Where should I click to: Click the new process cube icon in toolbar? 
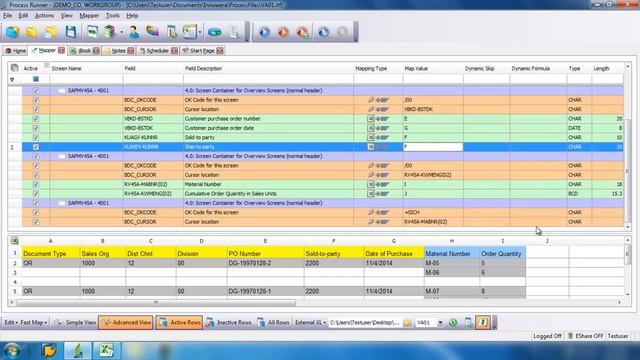(13, 32)
